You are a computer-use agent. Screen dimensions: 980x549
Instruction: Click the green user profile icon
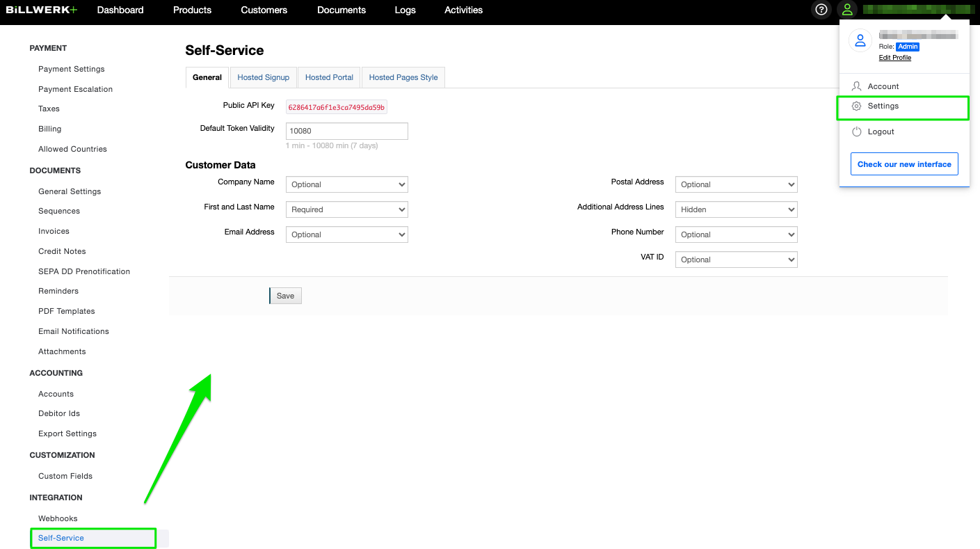tap(847, 10)
